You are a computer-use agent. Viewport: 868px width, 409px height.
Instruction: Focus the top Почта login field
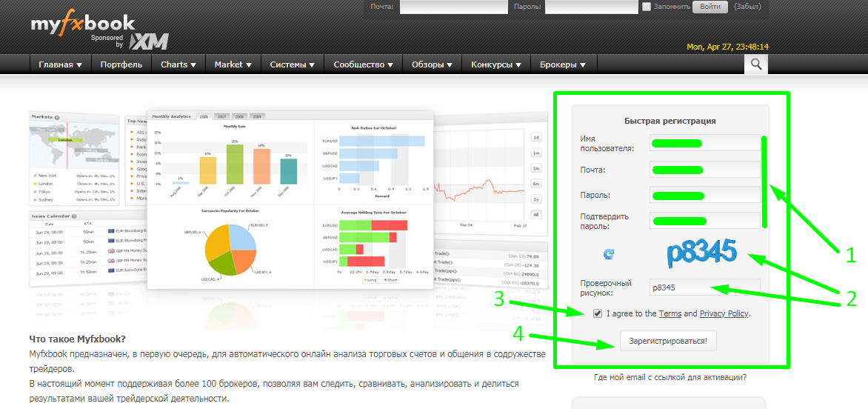(x=454, y=7)
